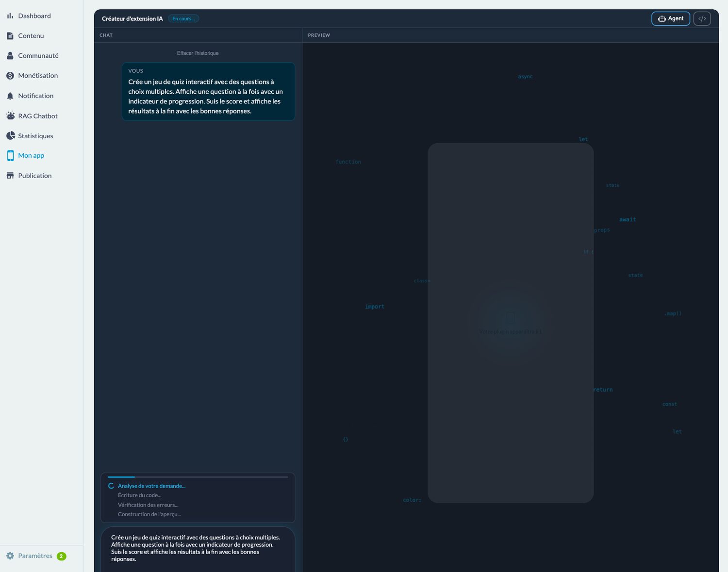Open the Notification bell icon
The width and height of the screenshot is (728, 572).
(x=10, y=96)
